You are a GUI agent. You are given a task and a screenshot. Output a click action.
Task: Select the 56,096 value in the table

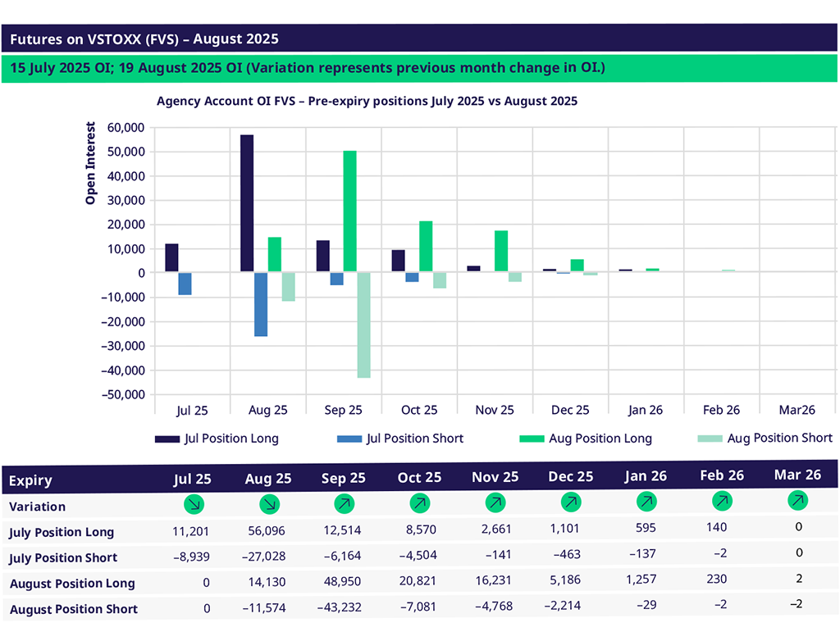point(268,531)
